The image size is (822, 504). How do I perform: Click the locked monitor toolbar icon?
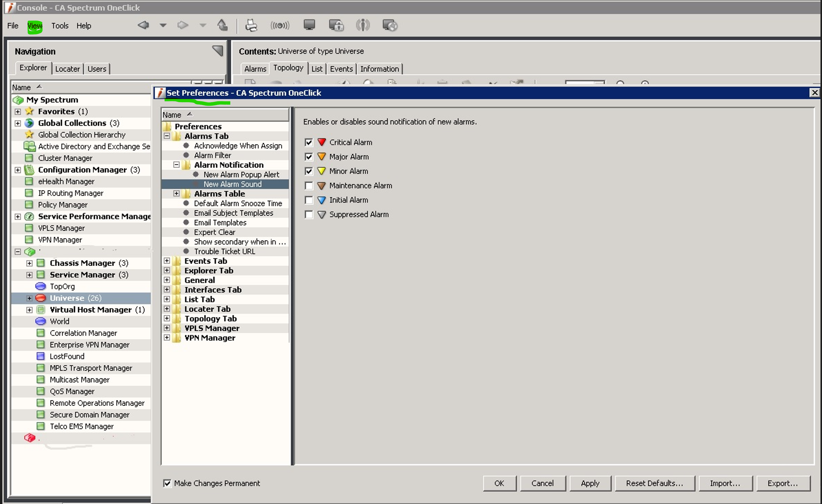(x=336, y=25)
